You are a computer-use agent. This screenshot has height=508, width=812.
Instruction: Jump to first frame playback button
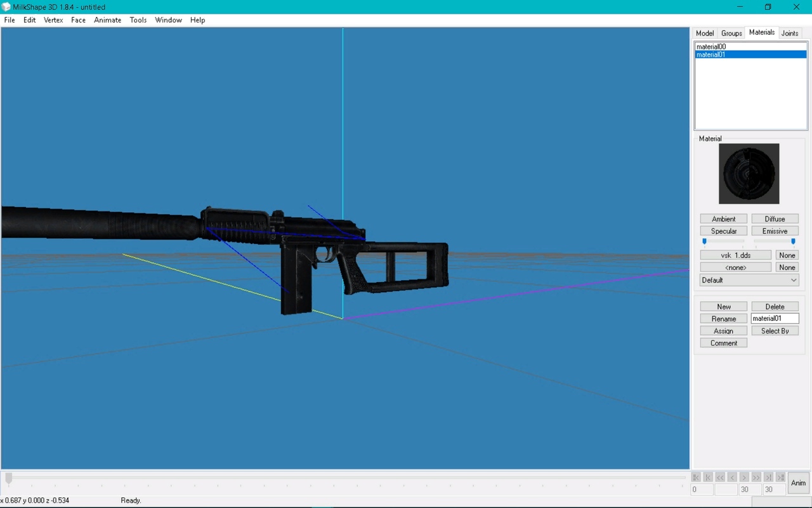[x=696, y=477]
